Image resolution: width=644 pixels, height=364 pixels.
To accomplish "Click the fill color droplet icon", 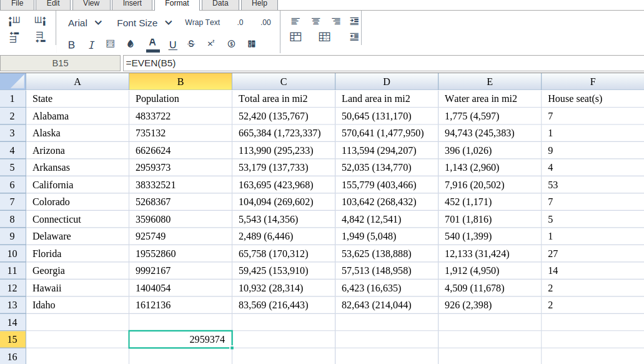I will [131, 44].
